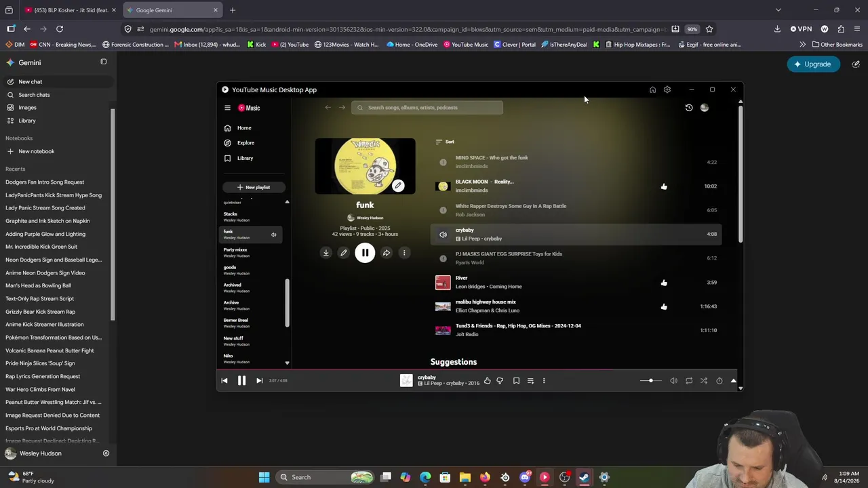Open YouTube Music listening history icon
The width and height of the screenshot is (868, 488).
689,108
